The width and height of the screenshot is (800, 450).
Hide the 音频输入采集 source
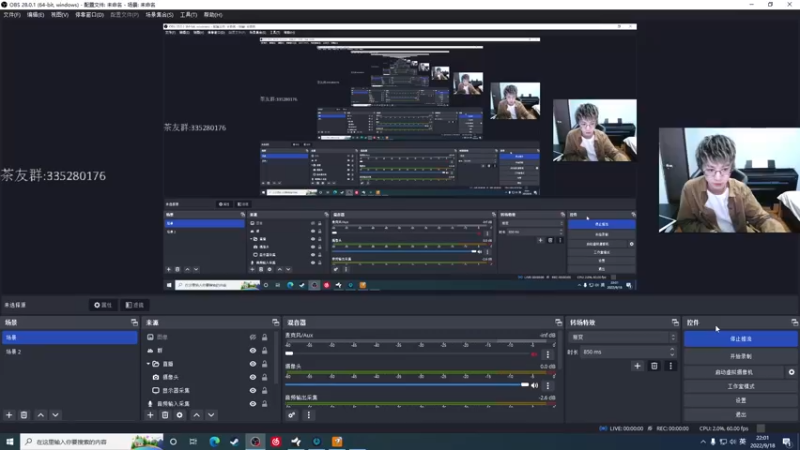tap(253, 404)
